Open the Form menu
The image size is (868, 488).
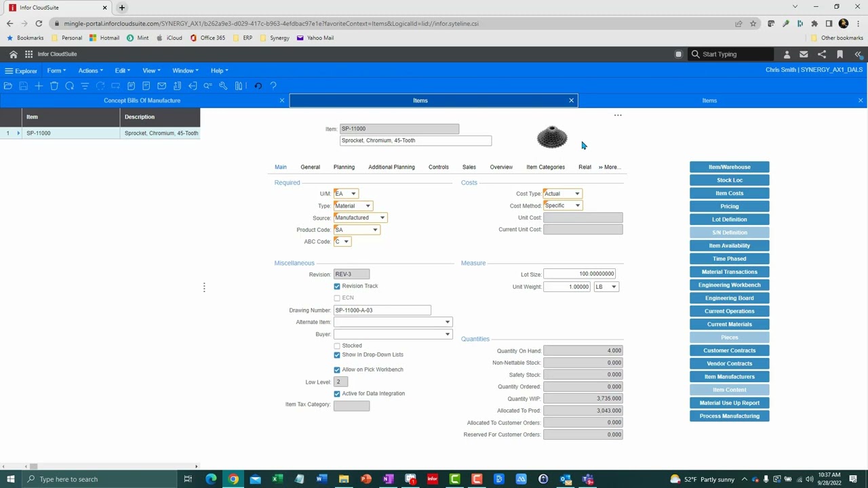[x=56, y=70]
